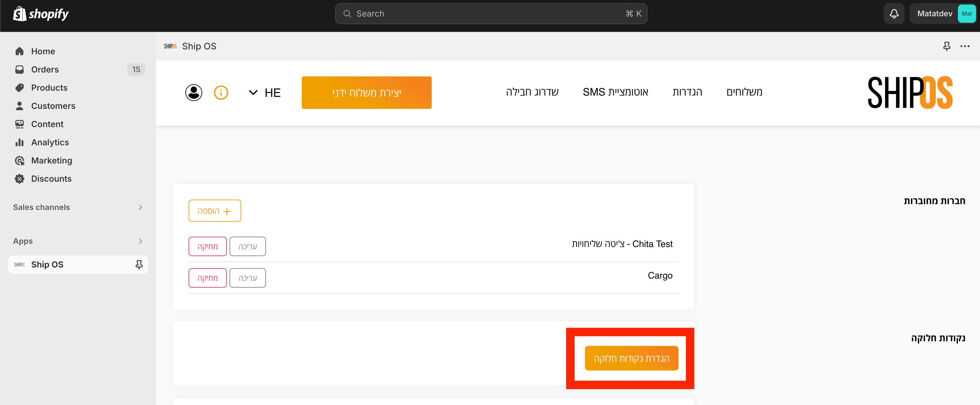Open the HE language dropdown
Screen dimensions: 980x405
pos(265,92)
